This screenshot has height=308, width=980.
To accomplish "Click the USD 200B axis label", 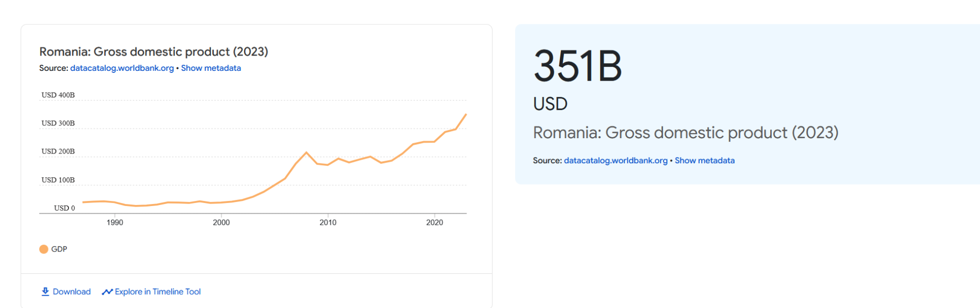I will [x=58, y=151].
